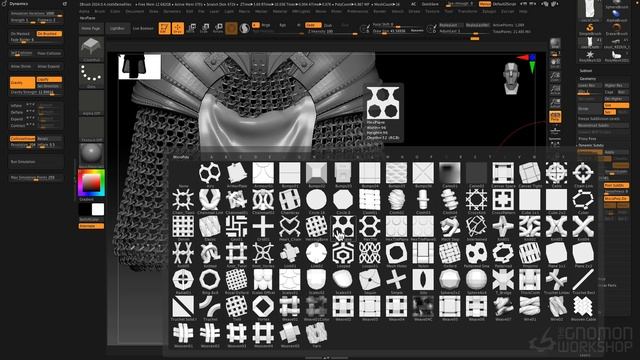Toggle the Gravity button off
The height and width of the screenshot is (360, 640).
coord(22,82)
